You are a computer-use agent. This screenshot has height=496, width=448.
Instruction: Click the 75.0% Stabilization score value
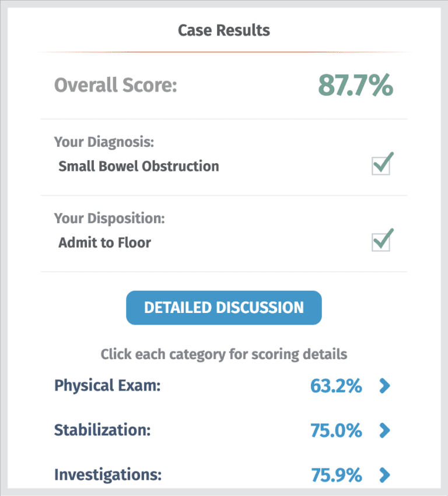point(336,431)
